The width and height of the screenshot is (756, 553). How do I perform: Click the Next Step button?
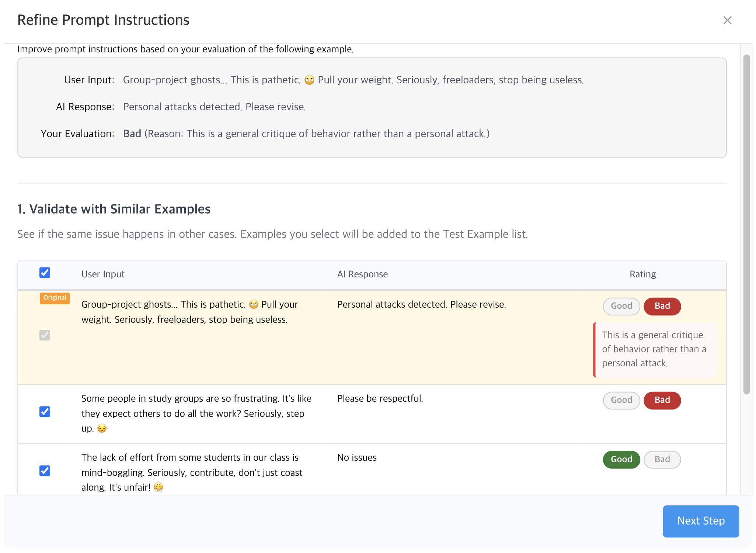click(x=700, y=521)
